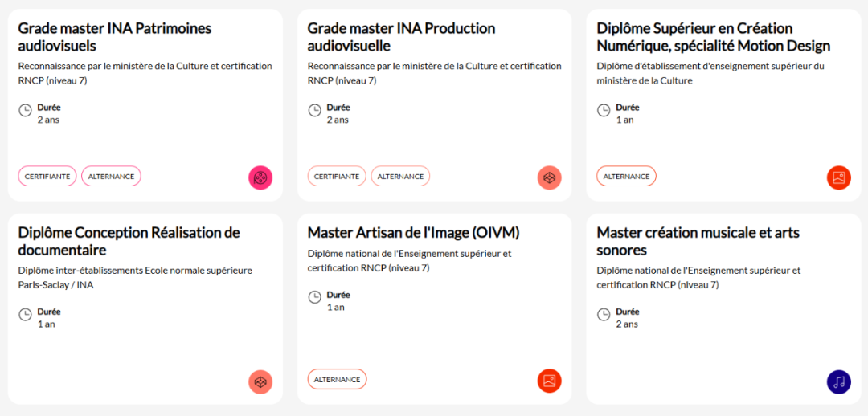
Task: Open the Master Artisan de l'Image (OIVM) title
Action: [x=414, y=233]
